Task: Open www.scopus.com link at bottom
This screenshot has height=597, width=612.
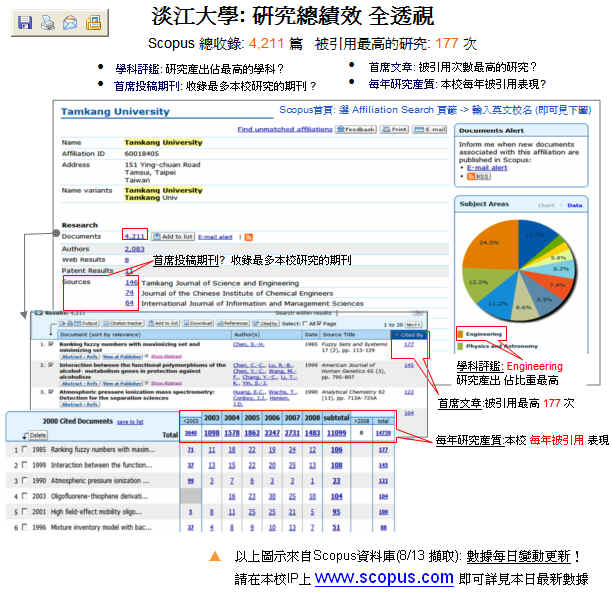Action: (384, 577)
